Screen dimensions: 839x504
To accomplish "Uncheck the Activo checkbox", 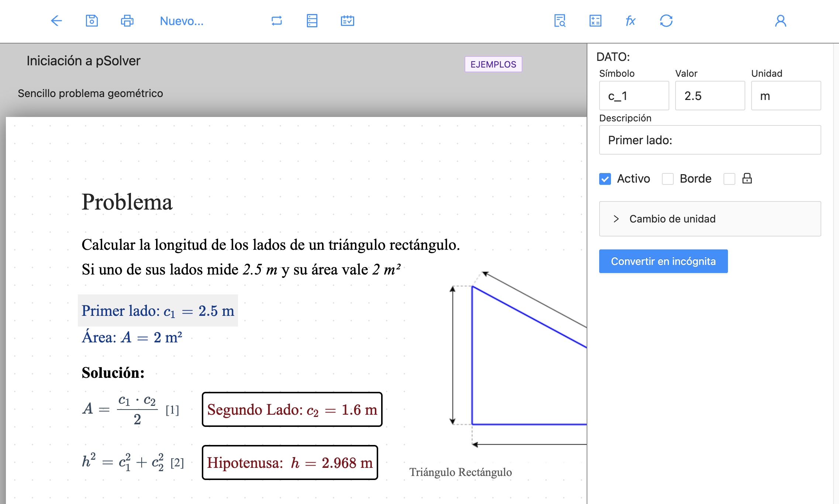I will pyautogui.click(x=605, y=179).
